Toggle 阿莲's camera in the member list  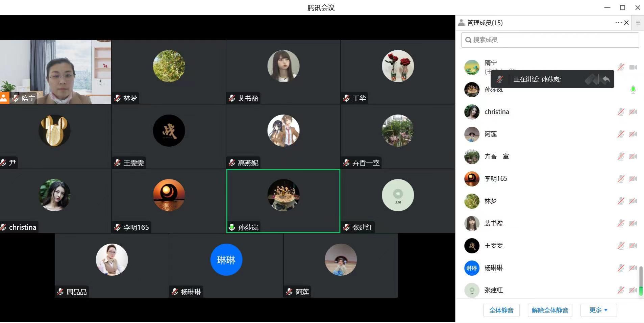pos(633,134)
